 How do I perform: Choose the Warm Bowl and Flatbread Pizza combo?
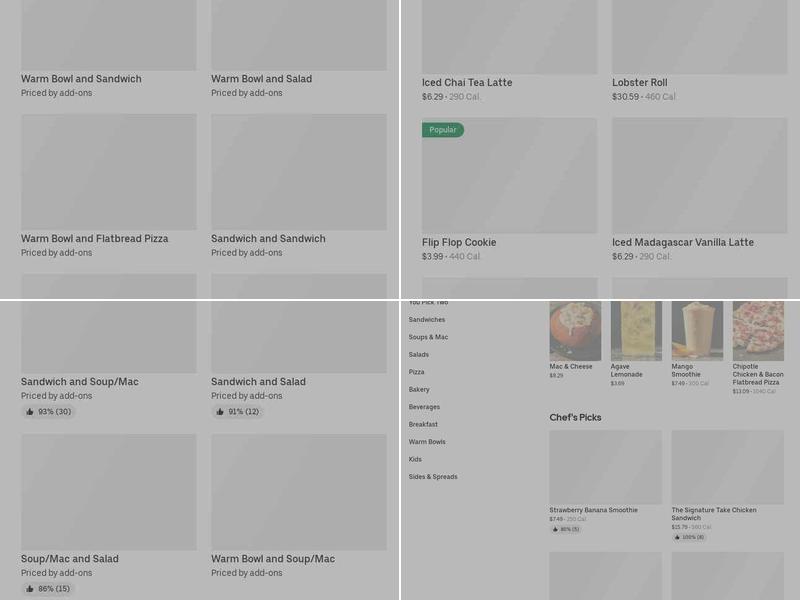point(95,239)
